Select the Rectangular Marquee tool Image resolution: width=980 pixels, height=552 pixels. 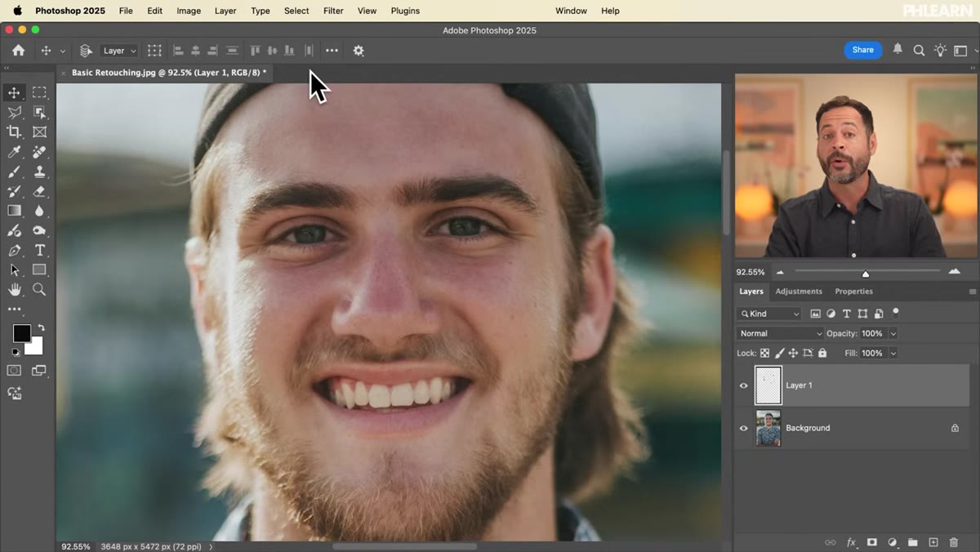point(39,92)
